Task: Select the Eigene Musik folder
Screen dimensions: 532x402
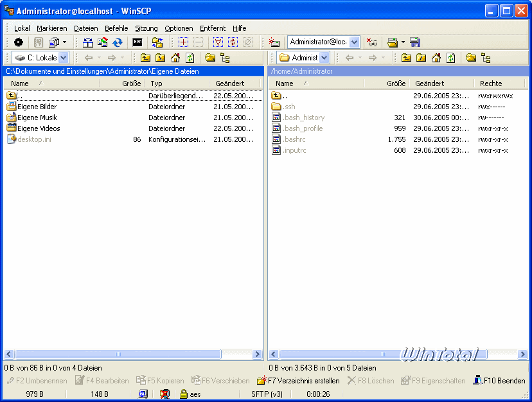Action: (32, 118)
